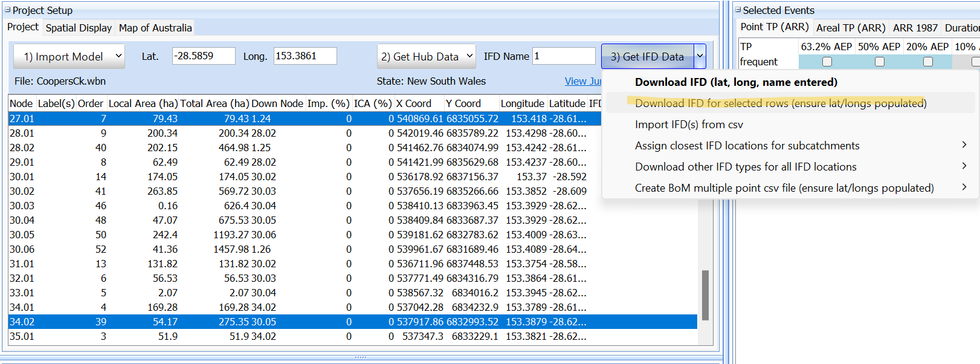The image size is (980, 364).
Task: Tick the 63.2% AEP frequent checkbox
Action: click(827, 62)
